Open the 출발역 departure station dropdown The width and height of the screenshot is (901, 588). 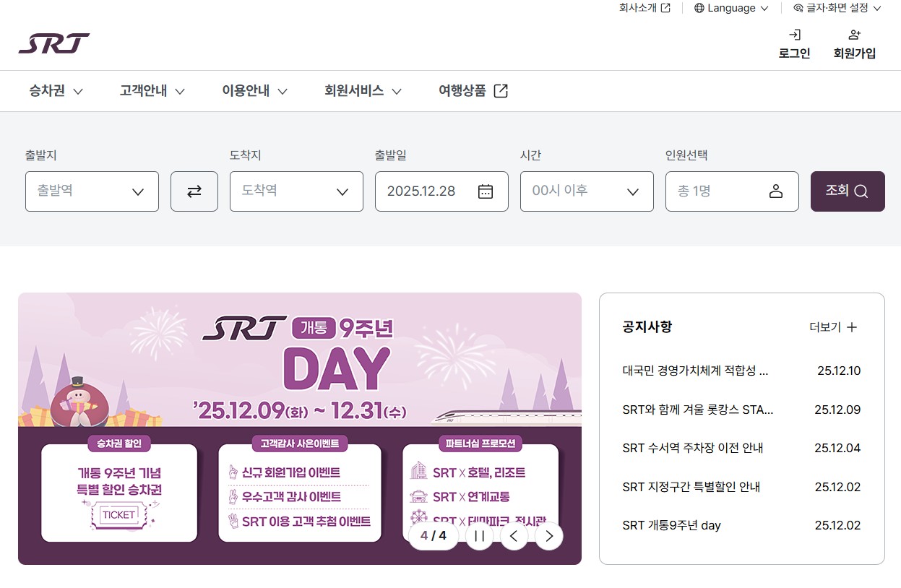[x=91, y=191]
